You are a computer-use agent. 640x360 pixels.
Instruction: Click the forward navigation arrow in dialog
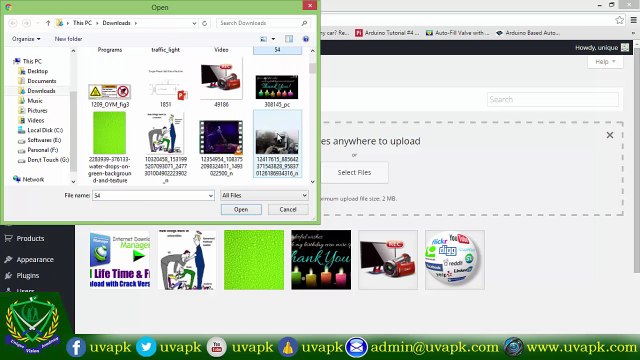click(x=26, y=23)
